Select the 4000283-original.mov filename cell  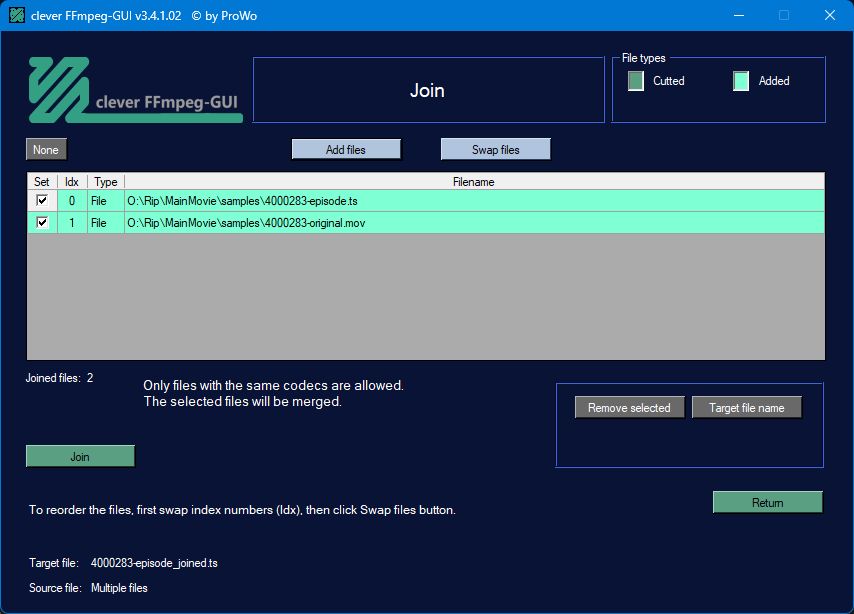click(x=474, y=222)
